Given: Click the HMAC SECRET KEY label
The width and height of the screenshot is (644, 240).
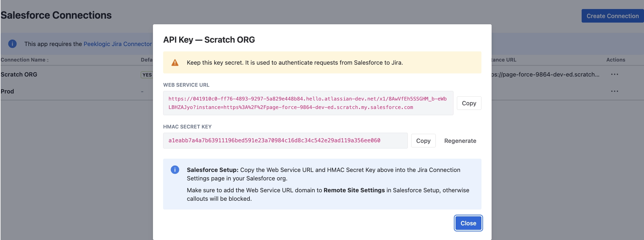Looking at the screenshot, I should (187, 127).
